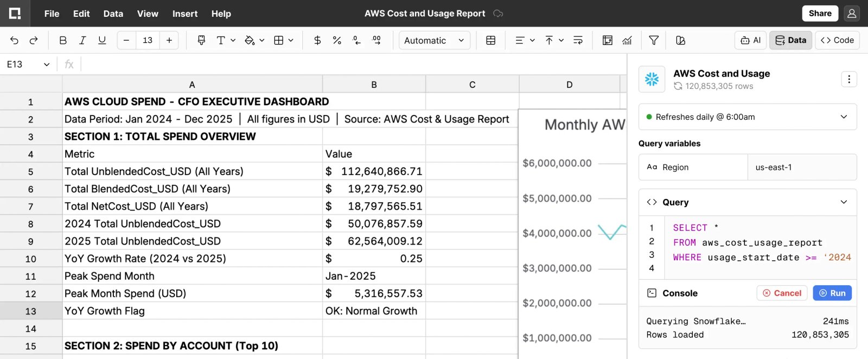Toggle bold formatting

[x=63, y=40]
